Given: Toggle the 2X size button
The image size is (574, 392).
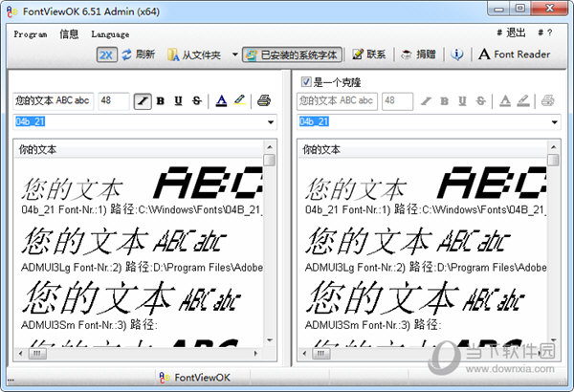Looking at the screenshot, I should (106, 54).
